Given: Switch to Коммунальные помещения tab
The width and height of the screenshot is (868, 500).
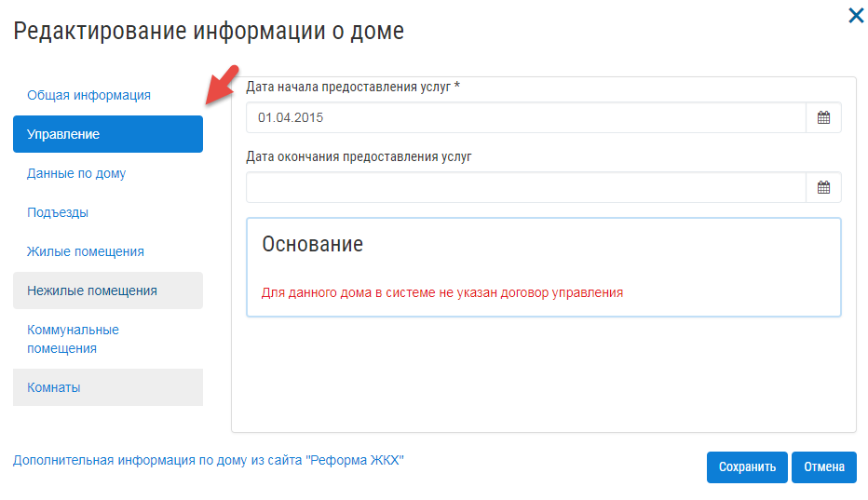Looking at the screenshot, I should tap(73, 339).
